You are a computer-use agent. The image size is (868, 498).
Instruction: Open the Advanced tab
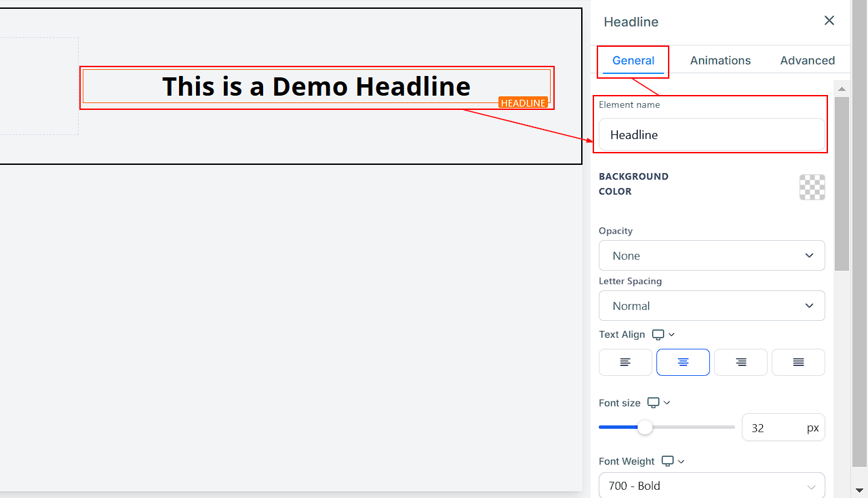click(x=807, y=60)
